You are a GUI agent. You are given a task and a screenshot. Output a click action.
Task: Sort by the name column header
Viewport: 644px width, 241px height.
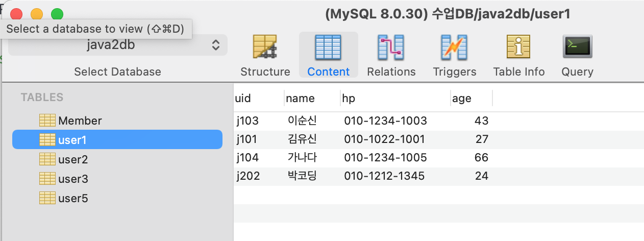[312, 99]
